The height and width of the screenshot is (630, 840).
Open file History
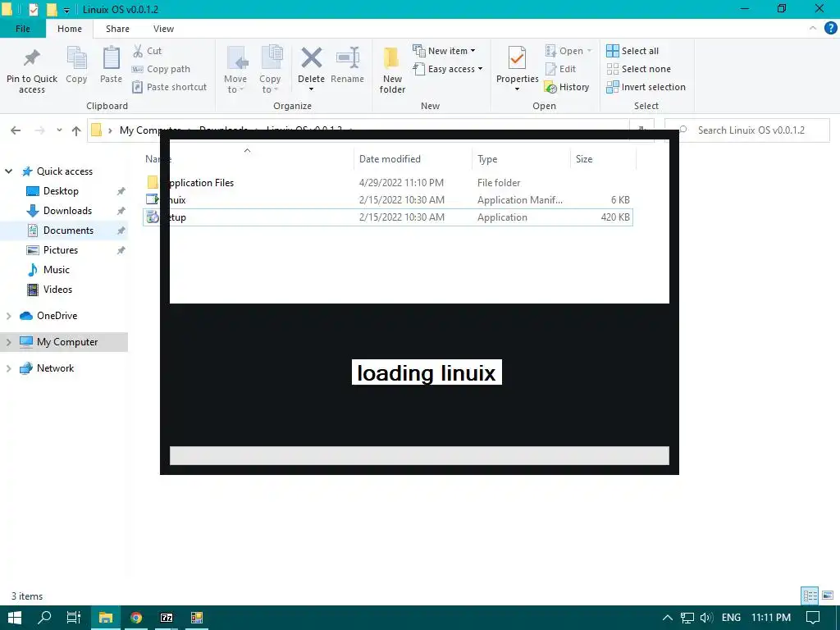pos(567,87)
